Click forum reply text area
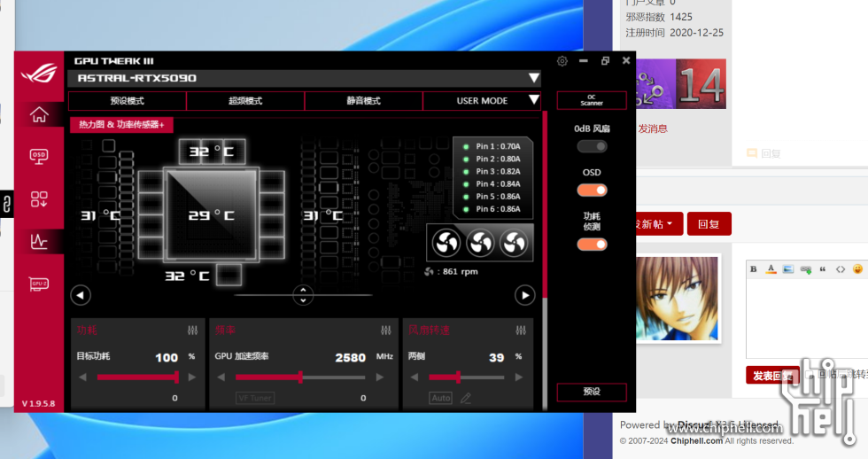Screen dimensions: 868x459 807,318
